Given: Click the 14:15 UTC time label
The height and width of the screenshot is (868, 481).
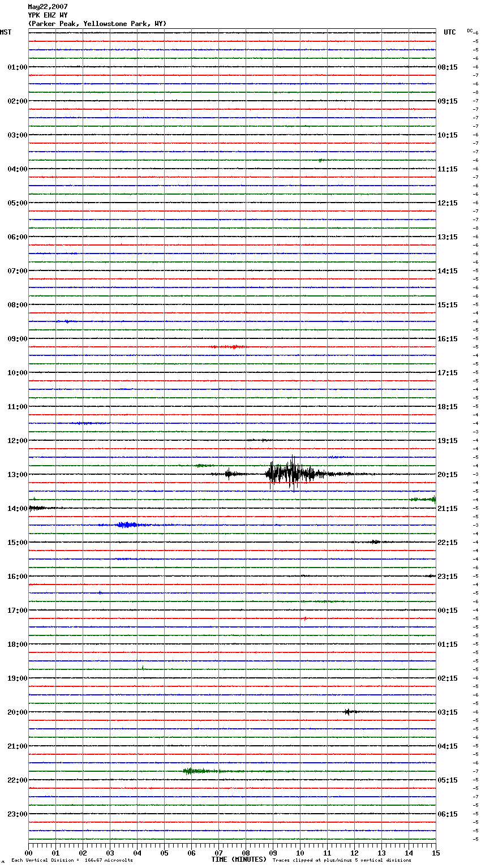Looking at the screenshot, I should point(448,271).
